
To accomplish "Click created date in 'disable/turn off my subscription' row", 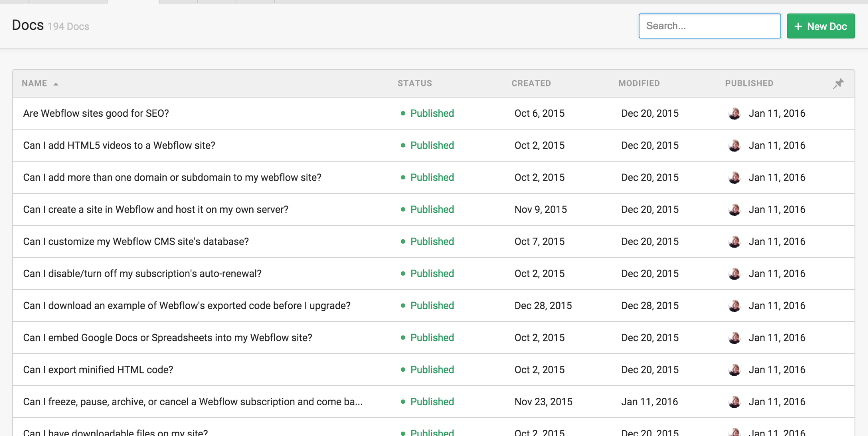I will coord(539,274).
